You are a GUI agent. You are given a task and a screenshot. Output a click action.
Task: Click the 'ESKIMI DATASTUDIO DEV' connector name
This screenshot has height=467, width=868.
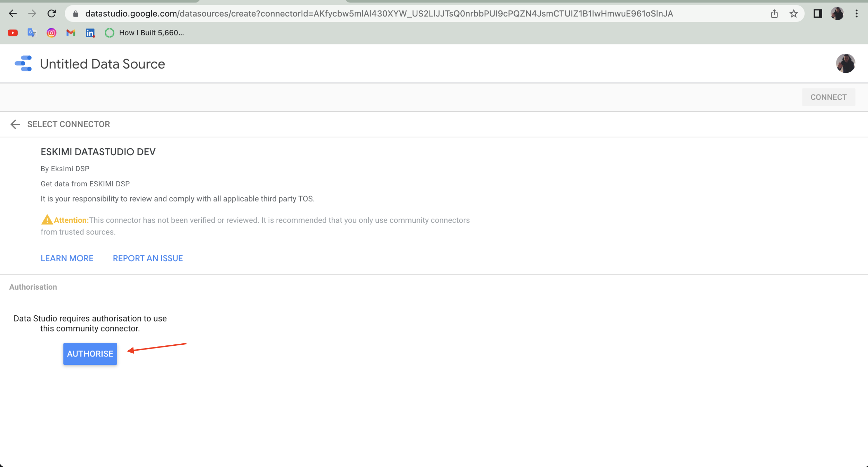(x=98, y=152)
